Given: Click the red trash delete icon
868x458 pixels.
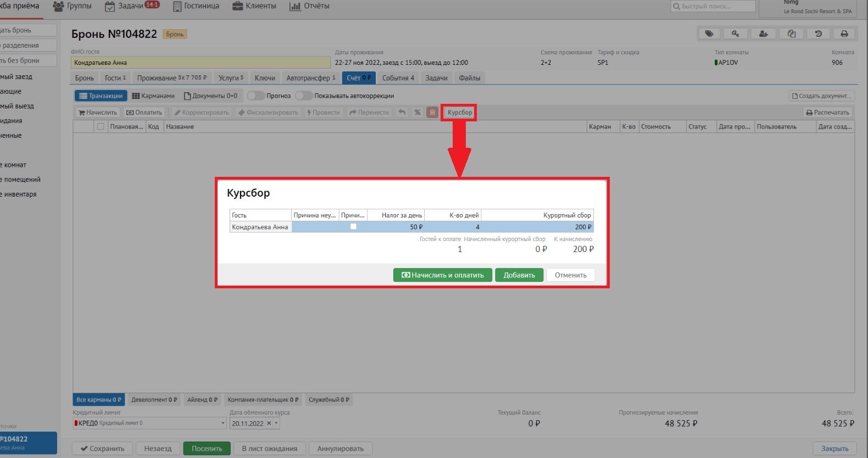Looking at the screenshot, I should click(432, 113).
